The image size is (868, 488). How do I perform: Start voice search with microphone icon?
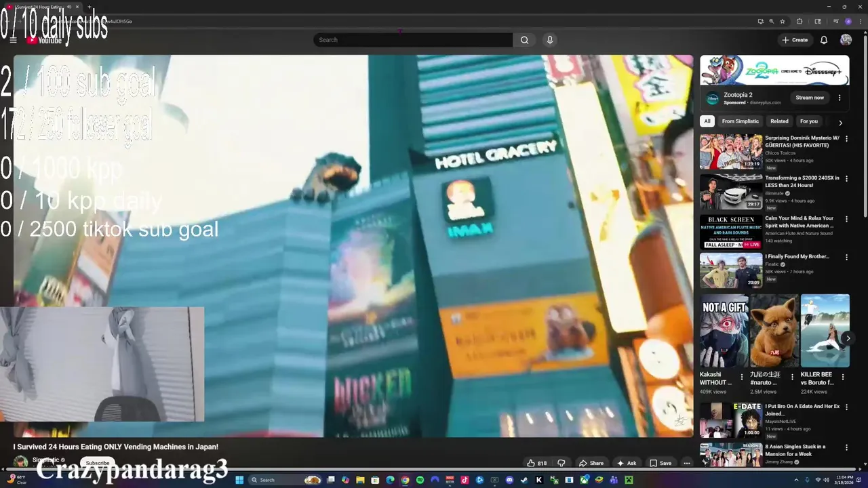pos(550,40)
